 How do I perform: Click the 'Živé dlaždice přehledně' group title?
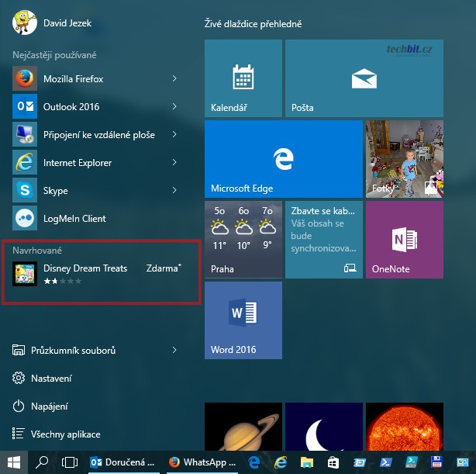pyautogui.click(x=254, y=24)
